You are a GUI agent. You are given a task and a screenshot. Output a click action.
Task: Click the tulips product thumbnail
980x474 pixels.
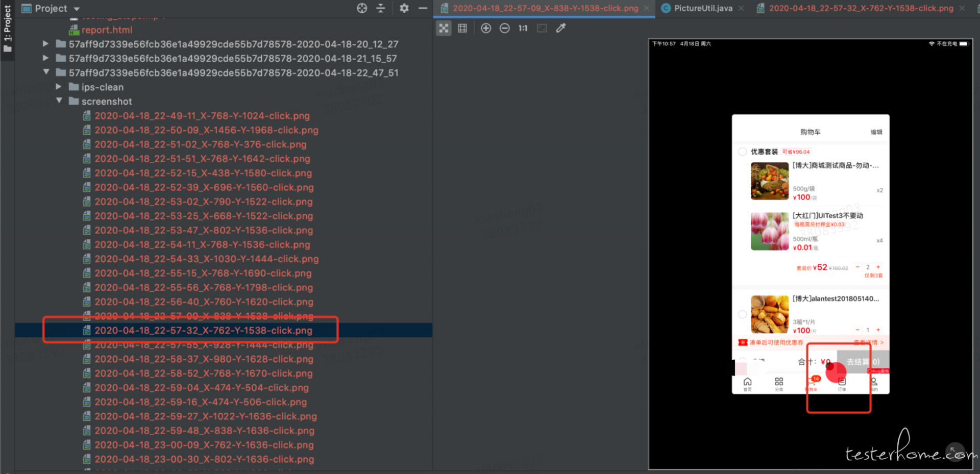click(770, 232)
